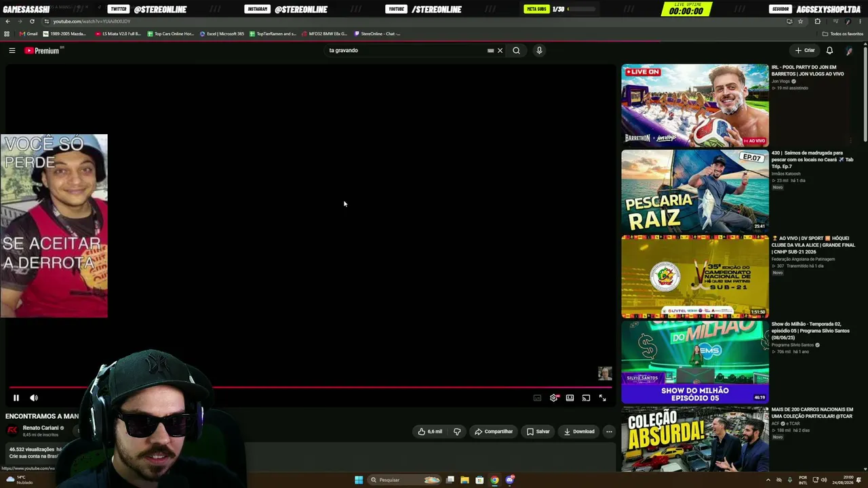Open the YouTube guide hamburger menu
The image size is (868, 488).
12,50
